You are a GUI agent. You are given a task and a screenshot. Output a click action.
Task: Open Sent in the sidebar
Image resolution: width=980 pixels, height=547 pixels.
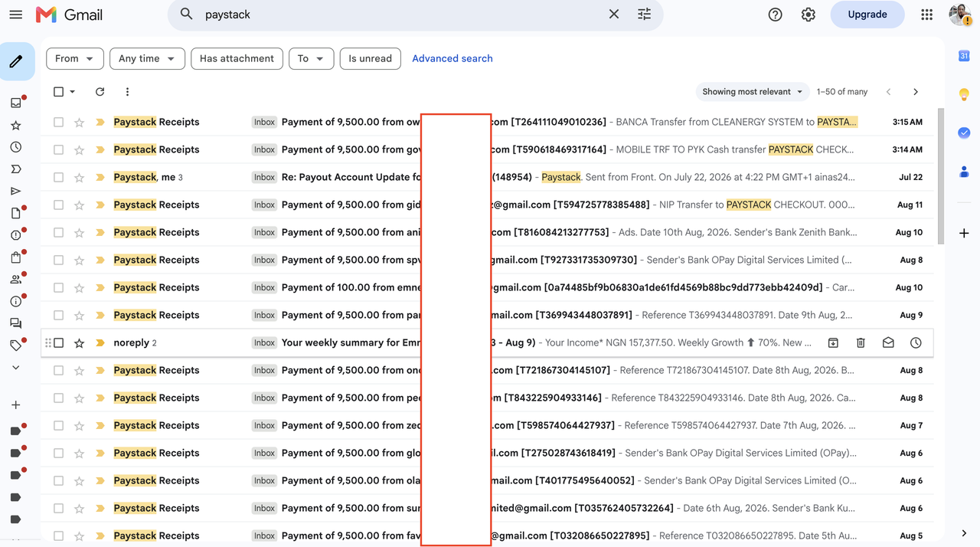(16, 192)
